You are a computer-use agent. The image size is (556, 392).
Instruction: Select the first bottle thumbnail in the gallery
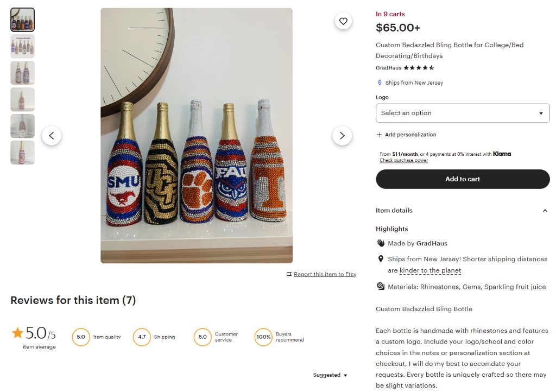[x=22, y=19]
